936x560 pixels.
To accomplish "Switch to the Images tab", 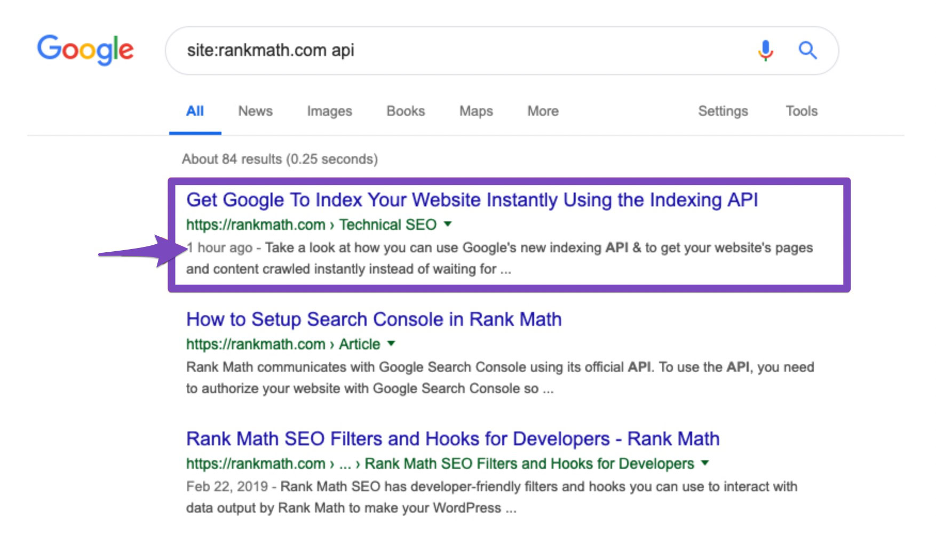I will click(x=329, y=111).
